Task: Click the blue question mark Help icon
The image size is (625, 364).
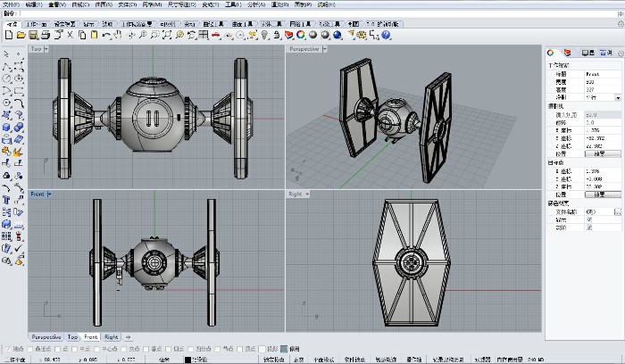Action: coord(386,35)
